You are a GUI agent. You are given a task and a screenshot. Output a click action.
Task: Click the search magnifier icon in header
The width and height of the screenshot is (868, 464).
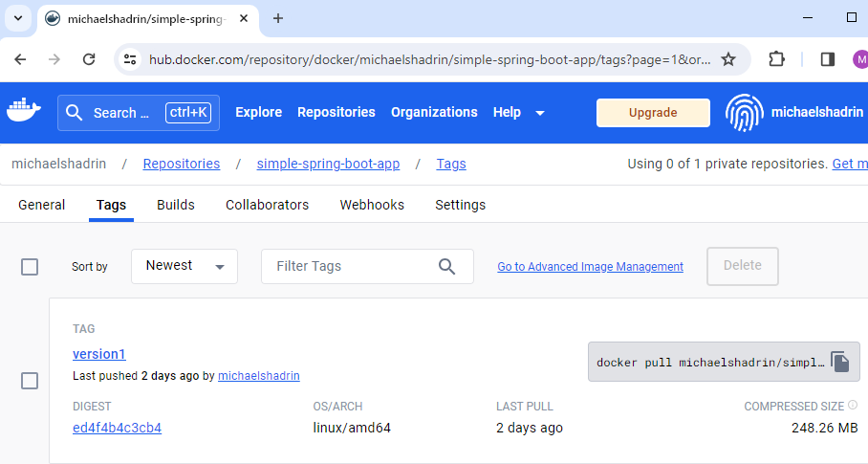pyautogui.click(x=75, y=113)
